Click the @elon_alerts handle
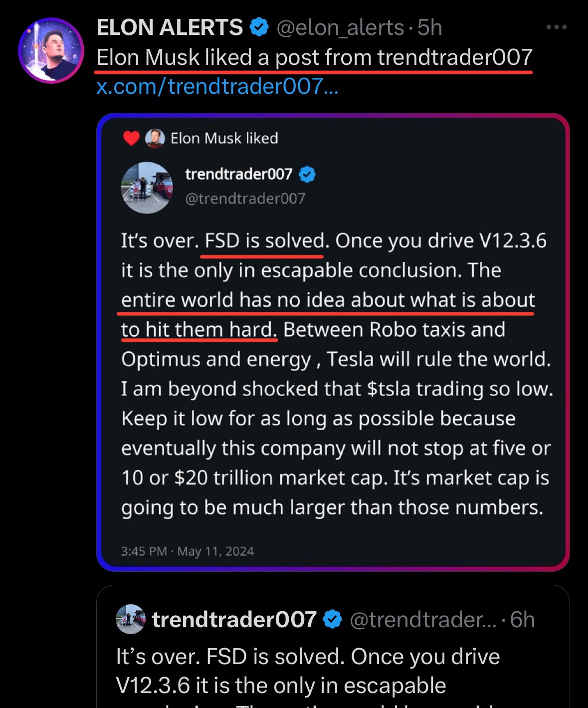This screenshot has height=708, width=588. (x=340, y=27)
